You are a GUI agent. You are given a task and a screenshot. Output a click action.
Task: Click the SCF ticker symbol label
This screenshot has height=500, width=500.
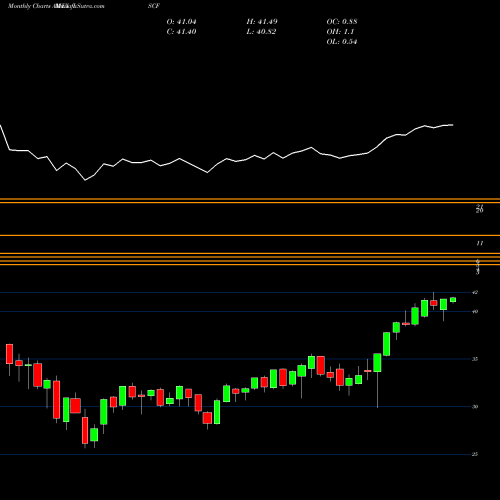coord(154,6)
